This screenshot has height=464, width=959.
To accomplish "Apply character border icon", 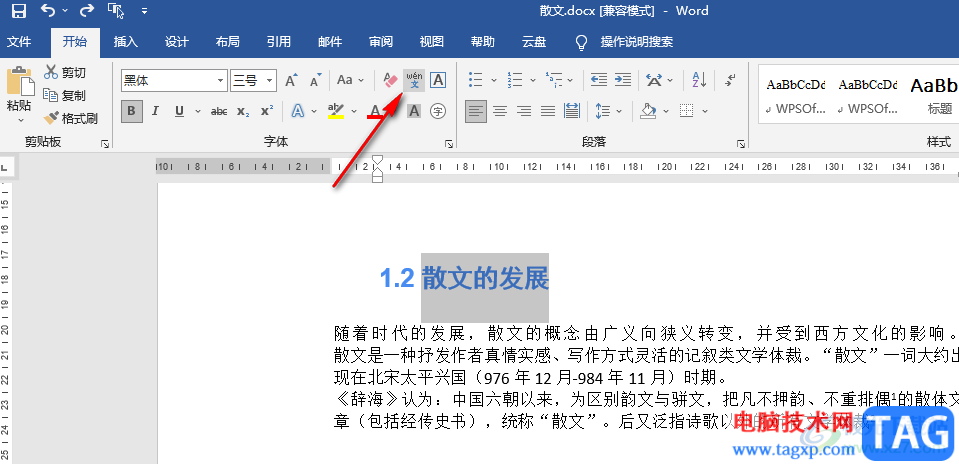I will 438,80.
